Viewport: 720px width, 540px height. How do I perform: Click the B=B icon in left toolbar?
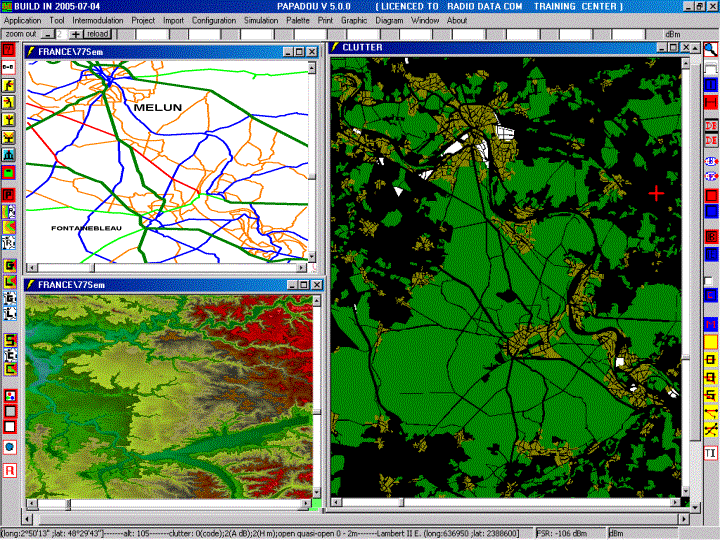9,66
